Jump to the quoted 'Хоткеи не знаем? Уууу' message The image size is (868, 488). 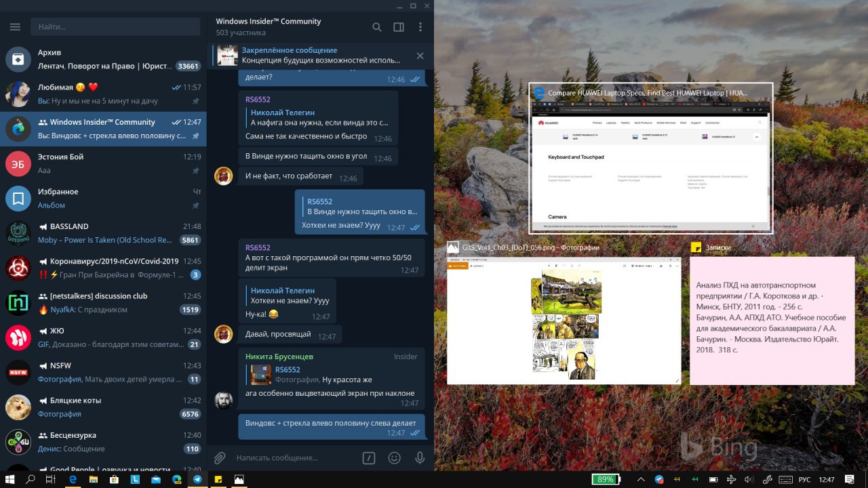pos(287,296)
